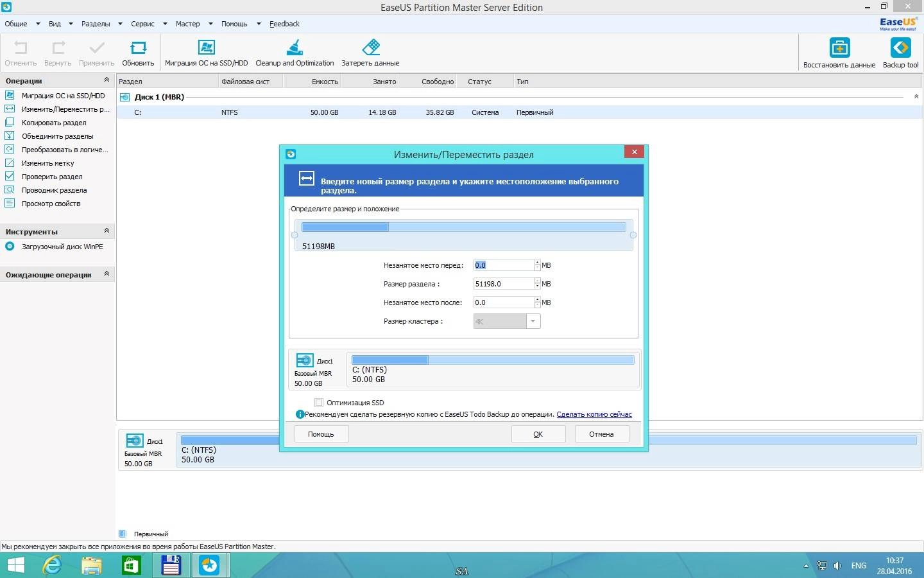The width and height of the screenshot is (924, 578).
Task: Click the Незанятое место после field
Action: click(504, 302)
